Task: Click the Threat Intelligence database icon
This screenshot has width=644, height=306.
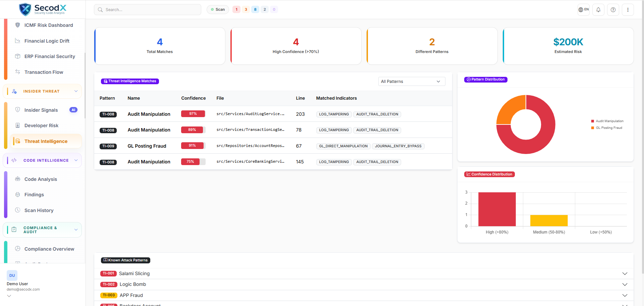Action: 18,141
